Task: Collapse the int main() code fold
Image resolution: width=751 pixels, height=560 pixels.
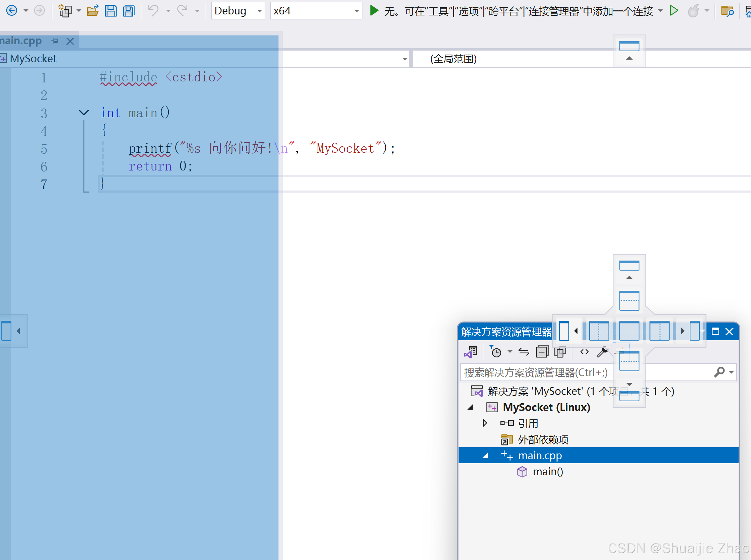Action: (x=84, y=113)
